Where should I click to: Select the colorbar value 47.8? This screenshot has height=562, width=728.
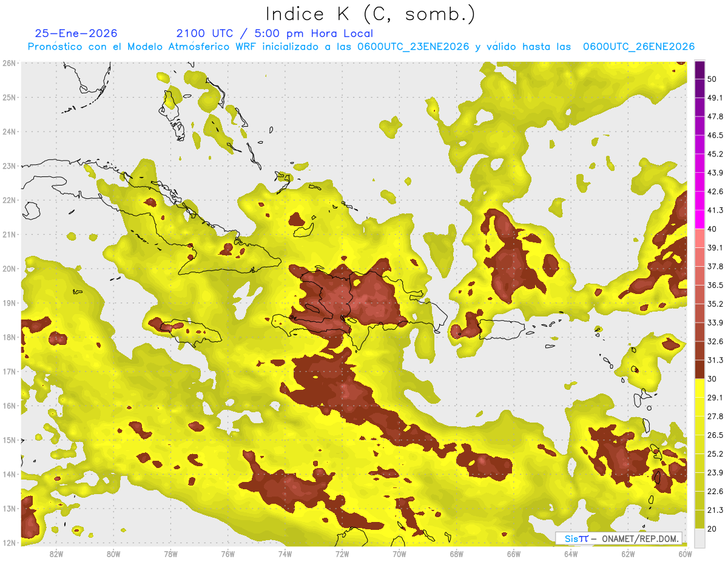click(715, 116)
